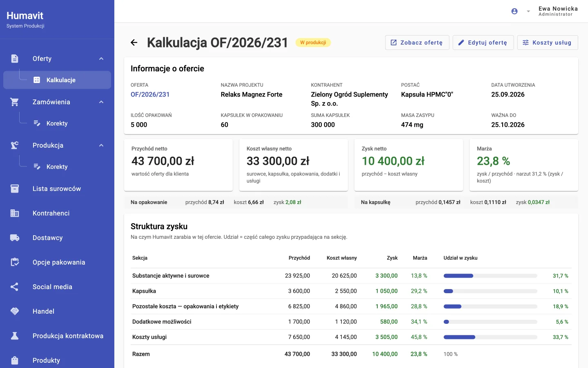Click the Relaks Magnez Forte project name

click(x=252, y=94)
